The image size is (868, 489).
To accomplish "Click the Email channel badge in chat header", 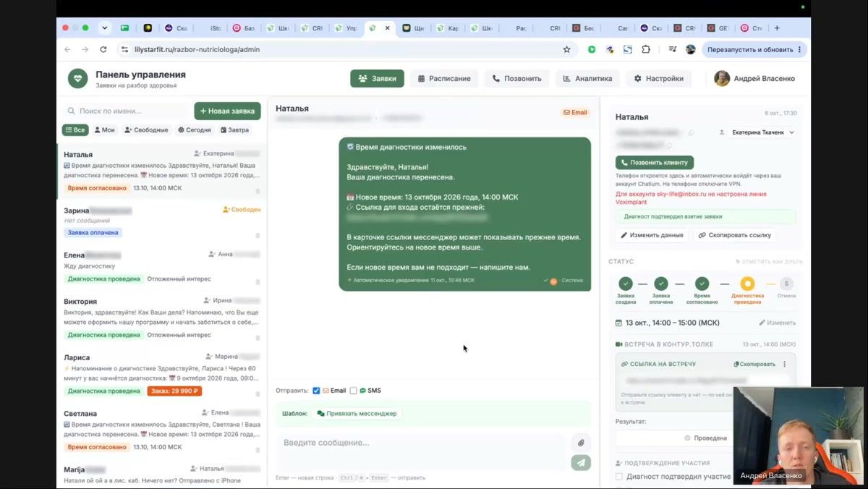I will pos(575,113).
